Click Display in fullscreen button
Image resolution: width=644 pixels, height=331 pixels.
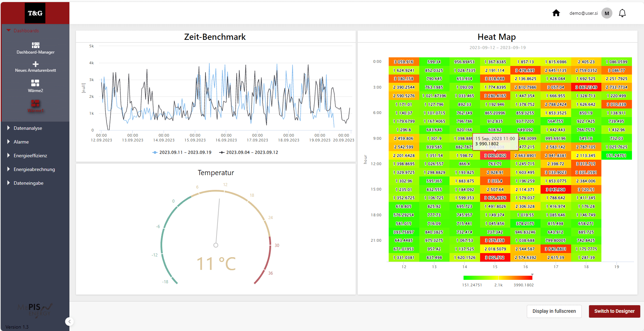554,311
